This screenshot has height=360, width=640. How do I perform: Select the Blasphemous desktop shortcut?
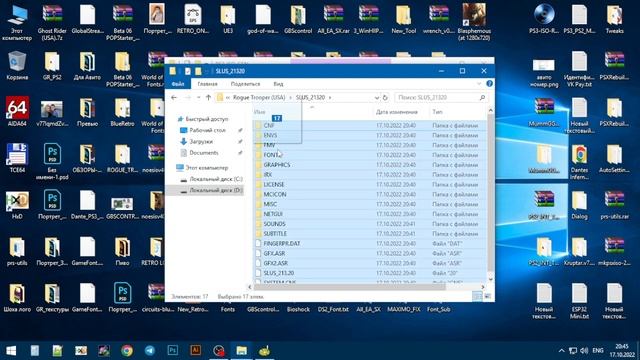474,22
